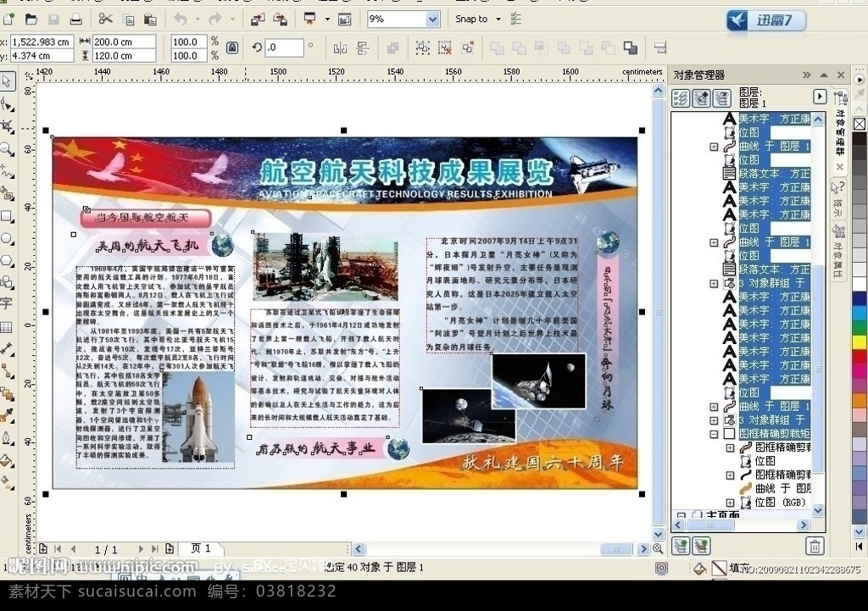Expand the first 3 对象群组 node

pos(714,283)
